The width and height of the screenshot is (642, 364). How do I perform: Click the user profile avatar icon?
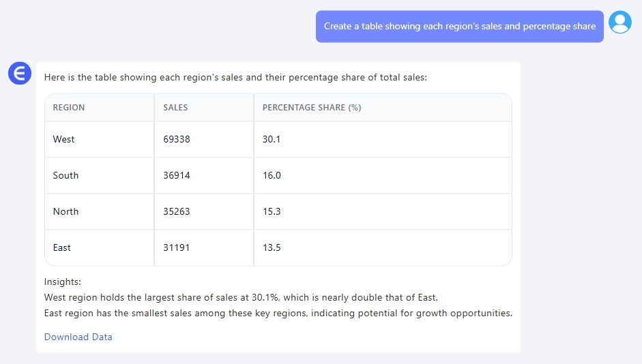619,22
